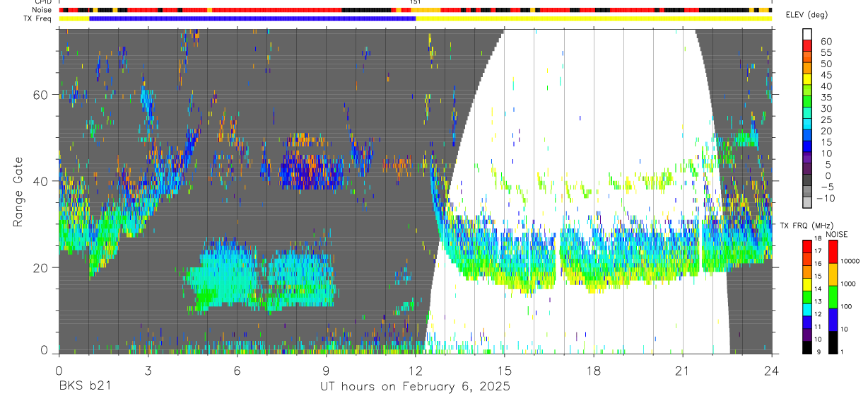Image resolution: width=868 pixels, height=401 pixels.
Task: Click 'UT hours on February 6, 2025' axis title
Action: (x=416, y=387)
